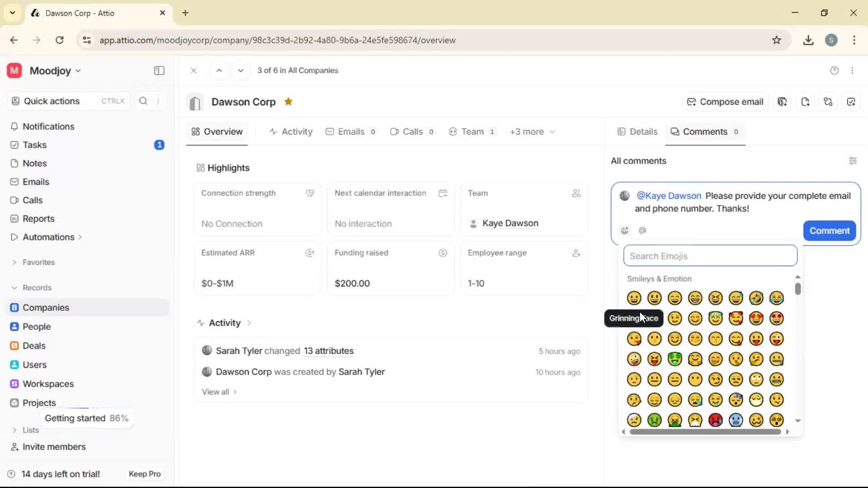The width and height of the screenshot is (868, 488).
Task: Expand the +3 more tabs dropdown
Action: coord(532,131)
